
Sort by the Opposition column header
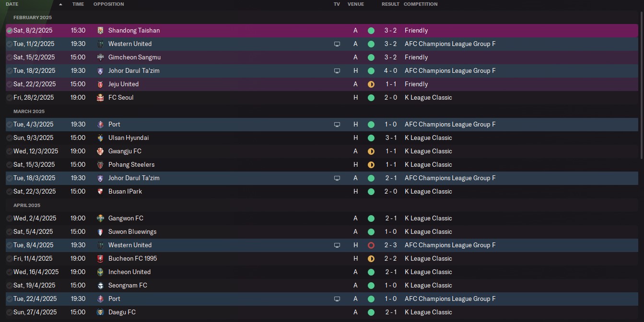[x=108, y=4]
